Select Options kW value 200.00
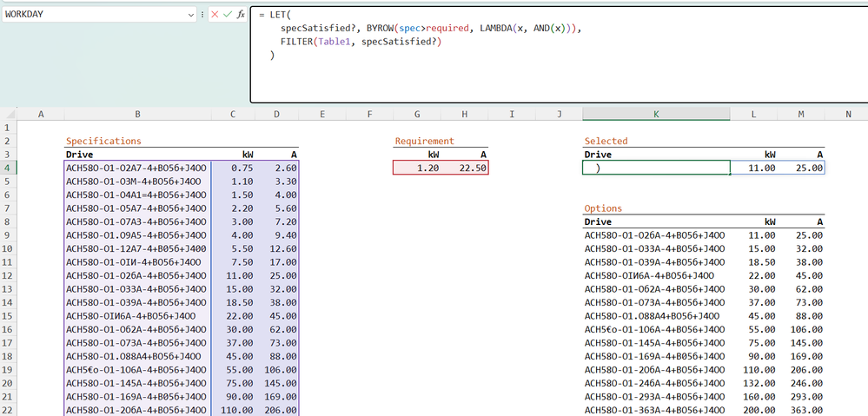 (753, 410)
